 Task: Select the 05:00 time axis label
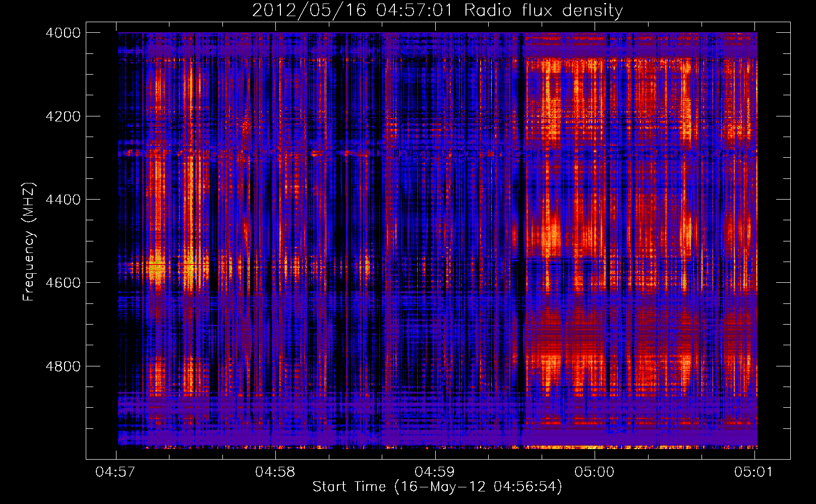point(594,472)
